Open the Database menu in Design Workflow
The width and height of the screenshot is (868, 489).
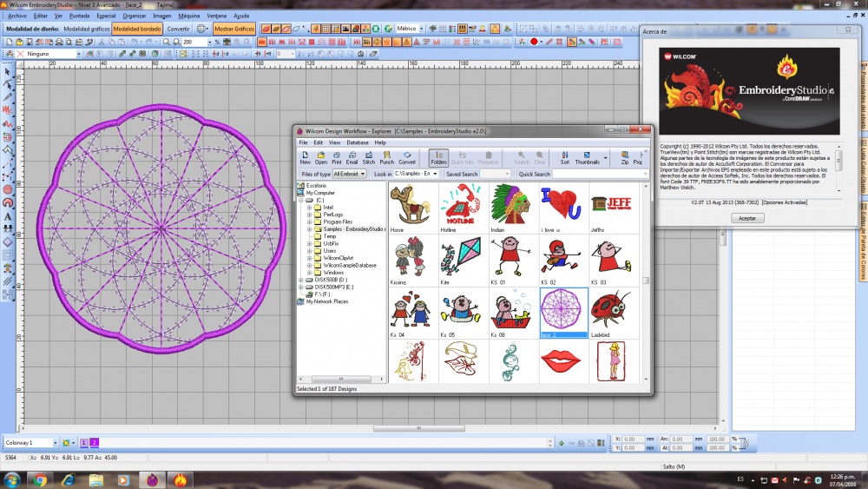click(357, 142)
